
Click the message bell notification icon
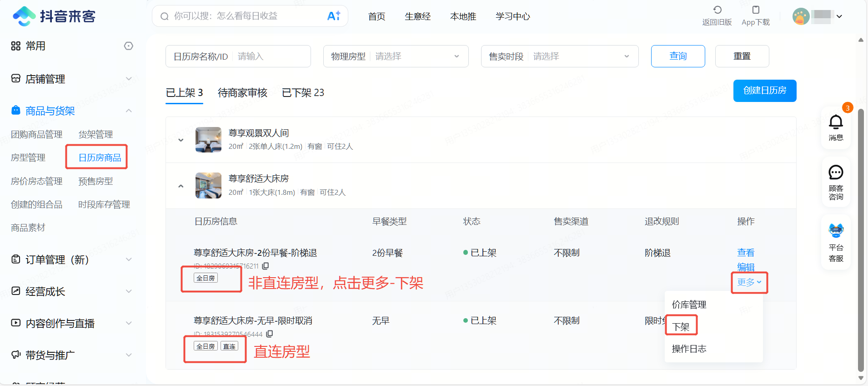tap(836, 122)
